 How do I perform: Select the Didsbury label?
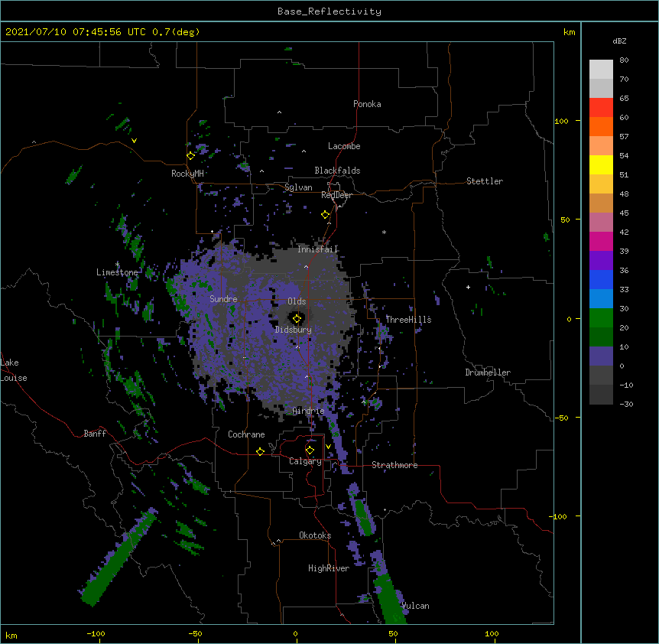tap(294, 330)
